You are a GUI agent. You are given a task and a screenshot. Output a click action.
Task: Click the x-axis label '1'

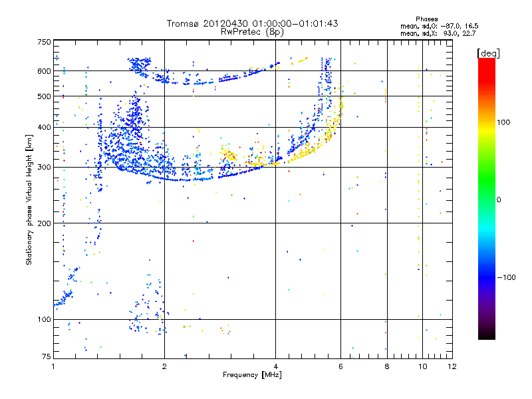click(53, 366)
